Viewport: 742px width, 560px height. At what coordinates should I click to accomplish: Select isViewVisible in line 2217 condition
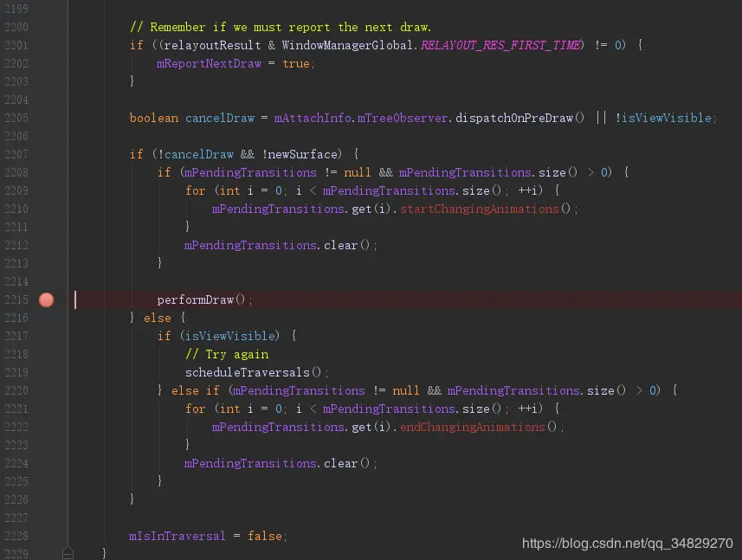(230, 337)
